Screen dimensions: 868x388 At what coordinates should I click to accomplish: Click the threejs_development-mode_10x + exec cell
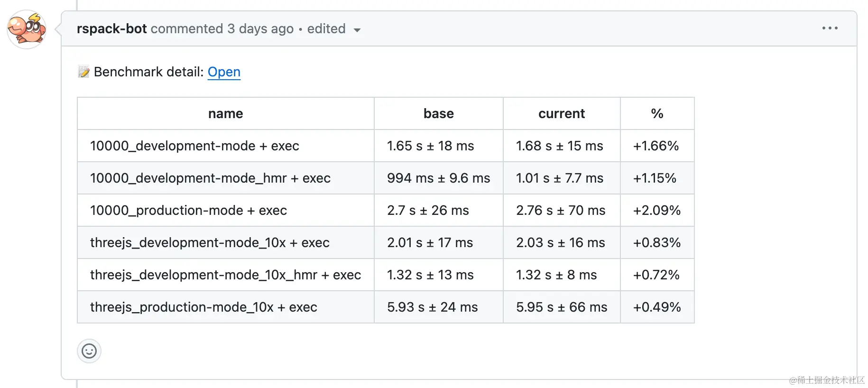point(210,243)
